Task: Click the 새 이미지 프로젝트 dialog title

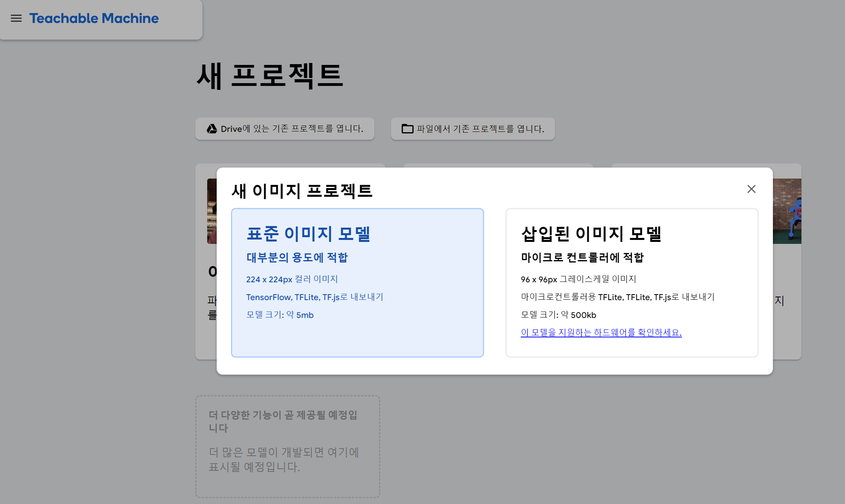Action: pyautogui.click(x=302, y=191)
